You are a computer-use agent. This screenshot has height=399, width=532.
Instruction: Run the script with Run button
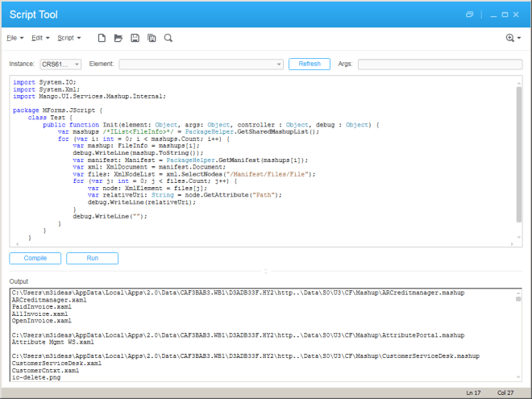coord(92,258)
